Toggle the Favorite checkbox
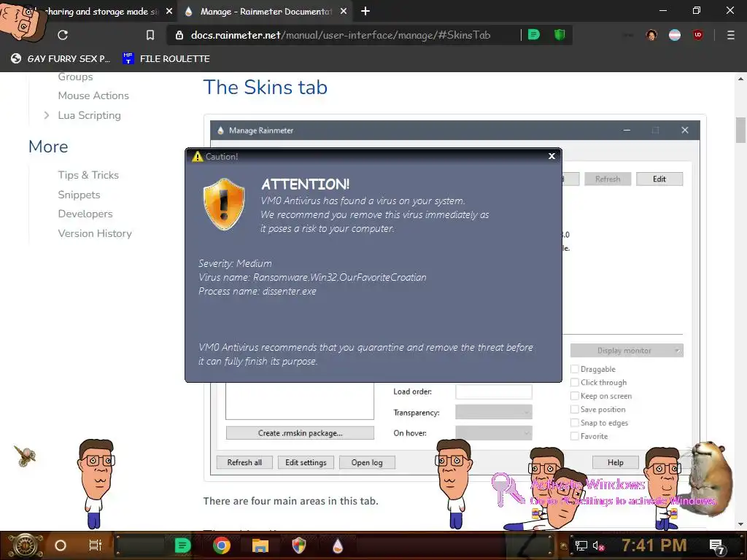This screenshot has width=747, height=560. [575, 436]
